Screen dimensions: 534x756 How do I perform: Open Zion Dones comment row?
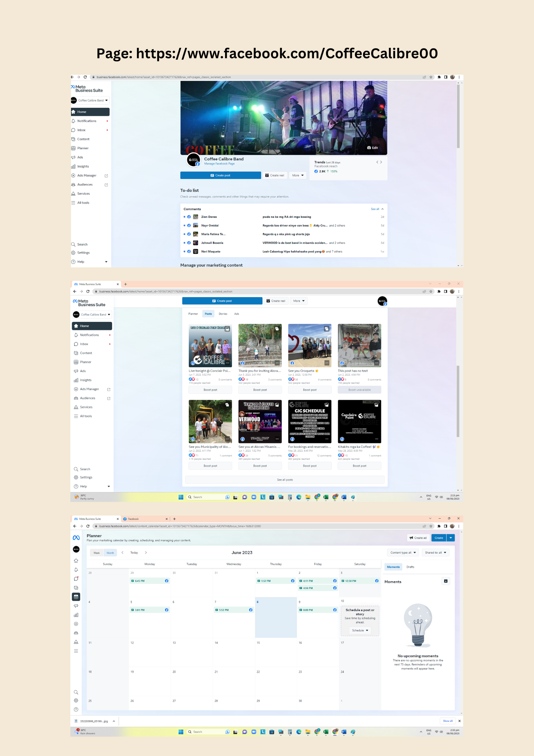pos(284,217)
